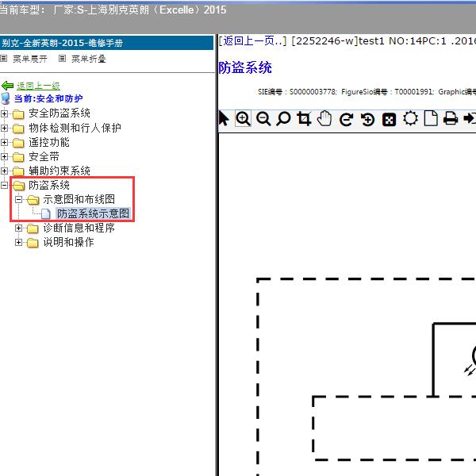Activate the zoom out magnifier tool
476x476 pixels.
(263, 119)
